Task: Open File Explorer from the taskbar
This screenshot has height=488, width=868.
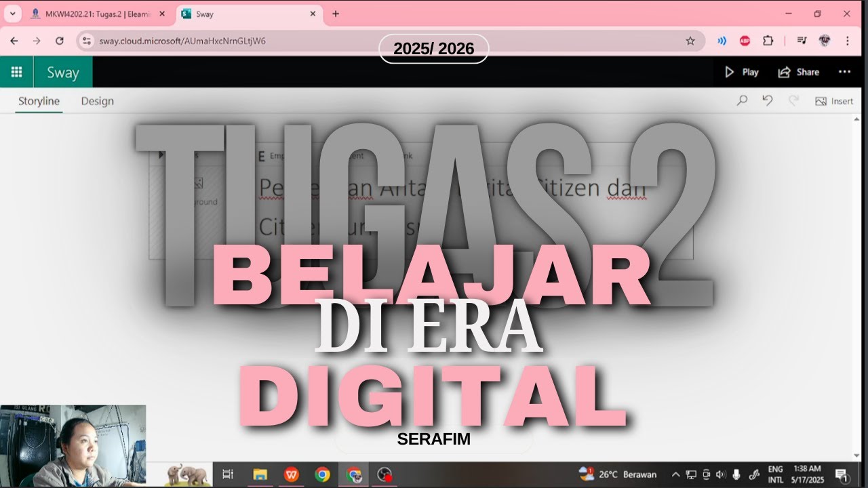Action: pyautogui.click(x=259, y=474)
